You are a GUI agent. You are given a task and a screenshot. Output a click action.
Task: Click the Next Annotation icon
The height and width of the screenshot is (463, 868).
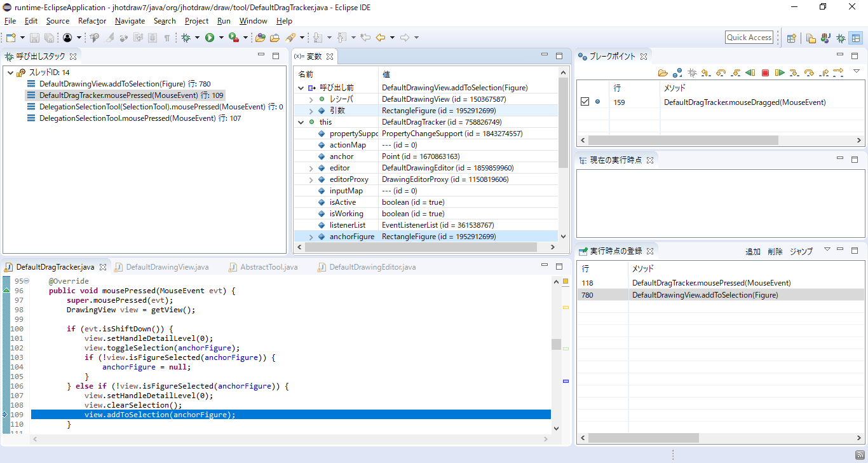click(318, 38)
